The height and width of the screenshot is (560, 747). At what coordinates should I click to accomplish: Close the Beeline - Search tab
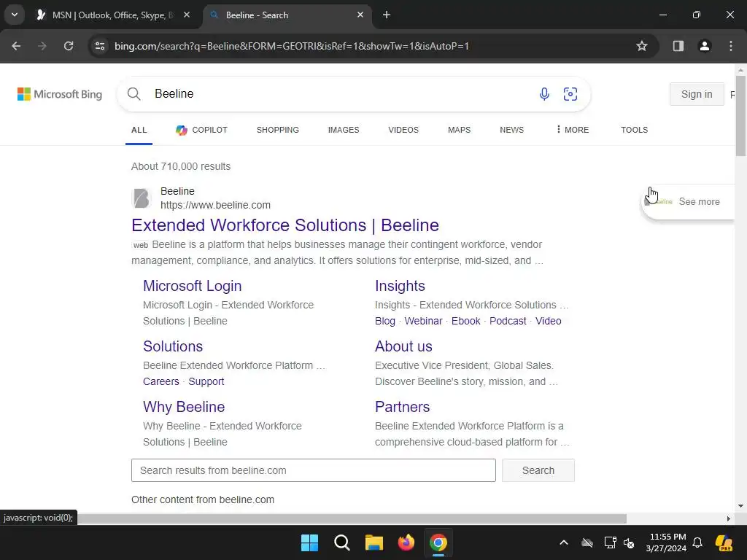coord(360,15)
